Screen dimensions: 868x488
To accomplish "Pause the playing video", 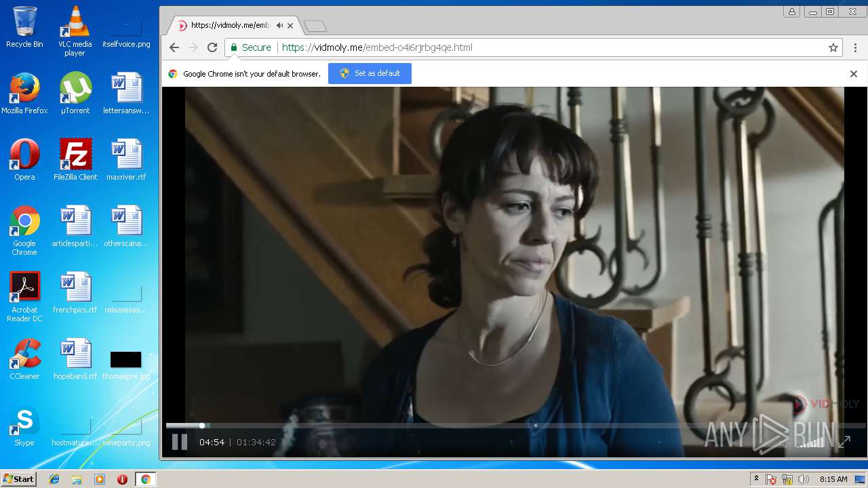I will (x=179, y=442).
